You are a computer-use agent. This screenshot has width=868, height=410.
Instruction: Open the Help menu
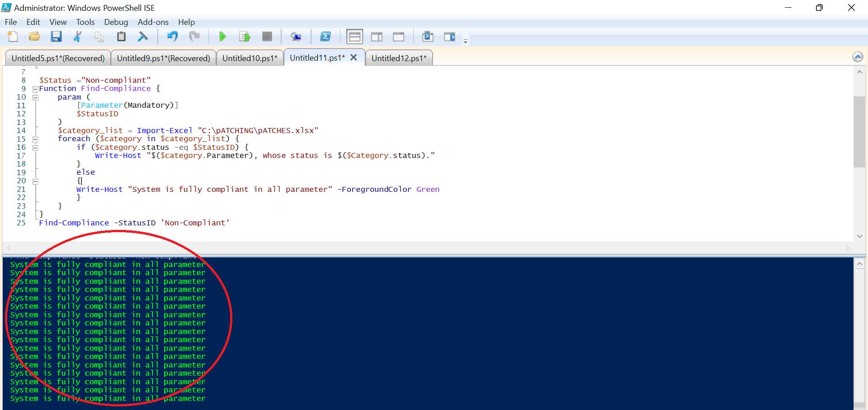[186, 22]
